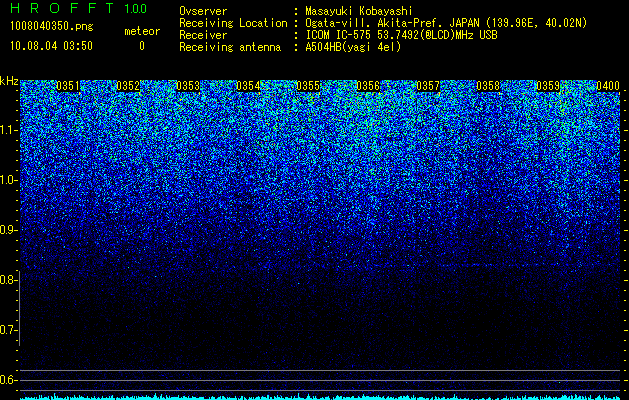Click the meteor count value 0
Image resolution: width=629 pixels, height=400 pixels.
click(x=142, y=46)
